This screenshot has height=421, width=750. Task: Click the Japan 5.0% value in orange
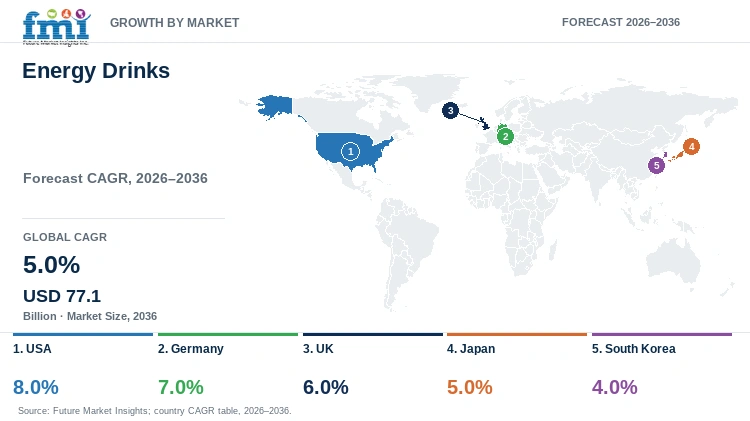click(x=470, y=387)
